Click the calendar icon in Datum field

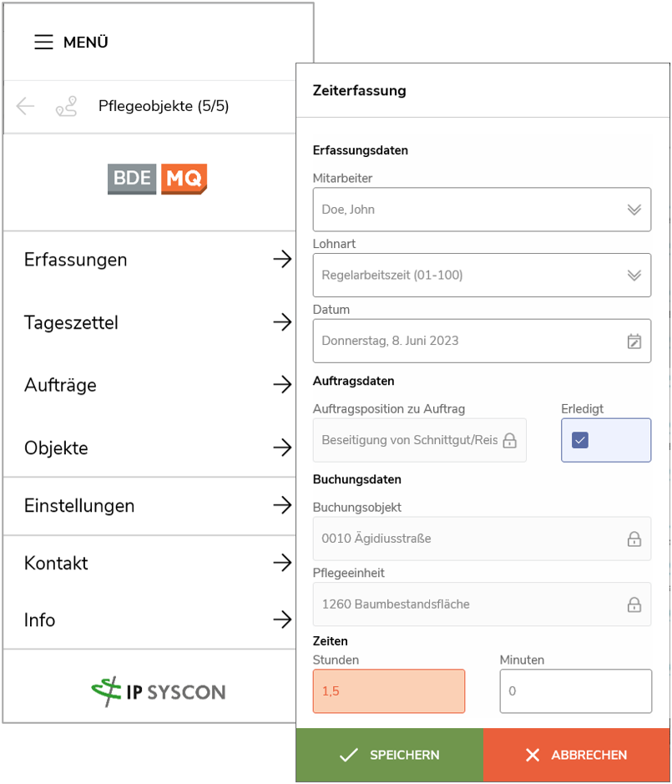pyautogui.click(x=634, y=341)
